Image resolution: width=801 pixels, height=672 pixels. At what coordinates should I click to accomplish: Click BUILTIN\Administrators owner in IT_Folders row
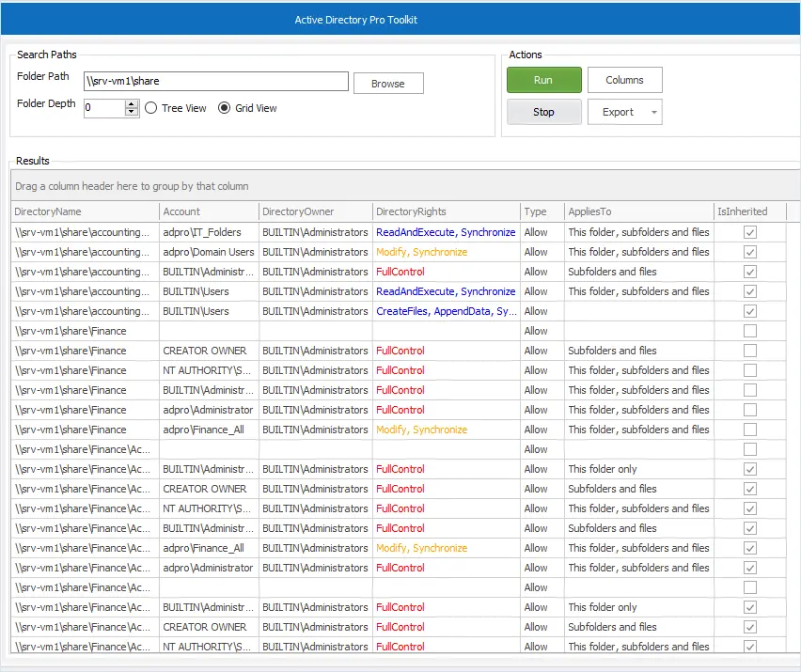(315, 232)
